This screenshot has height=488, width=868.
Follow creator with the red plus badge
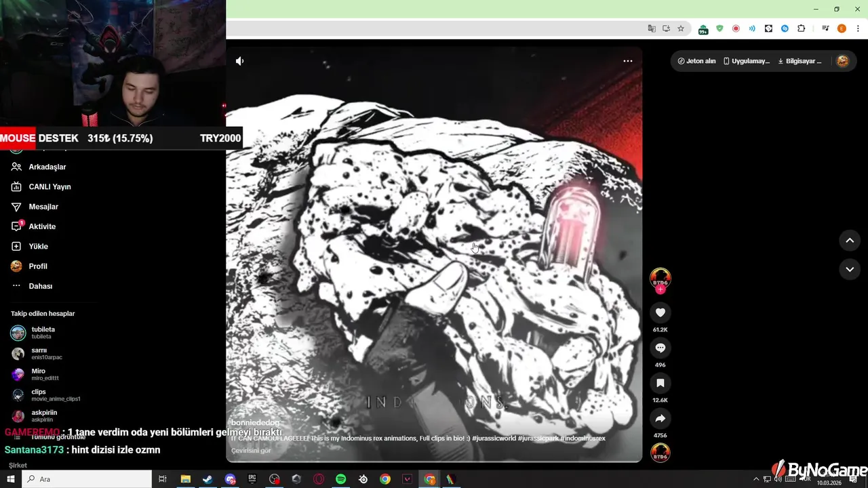tap(660, 289)
